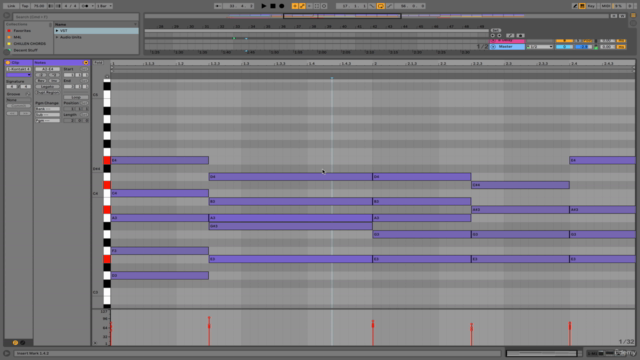This screenshot has width=640, height=360.
Task: Select the Master track header
Action: [507, 47]
